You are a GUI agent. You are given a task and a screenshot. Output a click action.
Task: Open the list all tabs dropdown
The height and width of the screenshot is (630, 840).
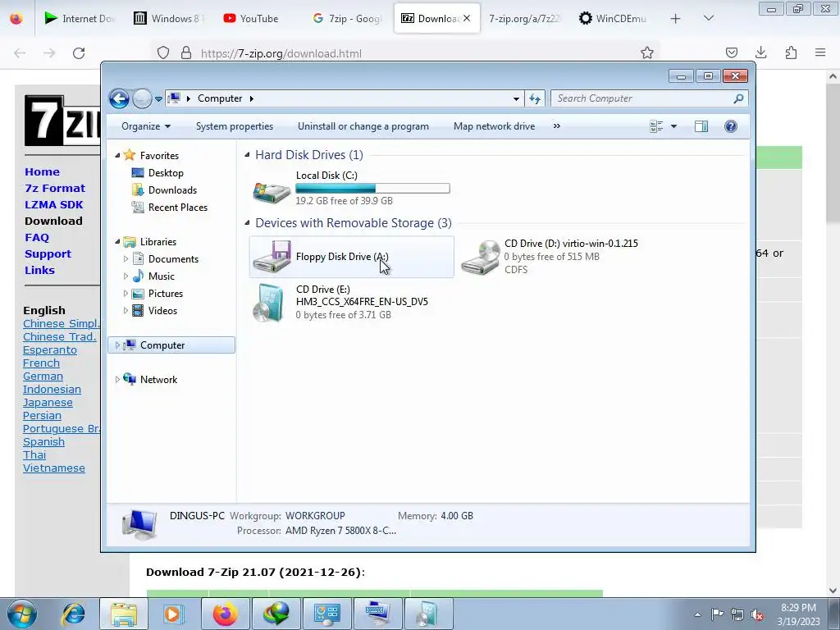pos(708,18)
